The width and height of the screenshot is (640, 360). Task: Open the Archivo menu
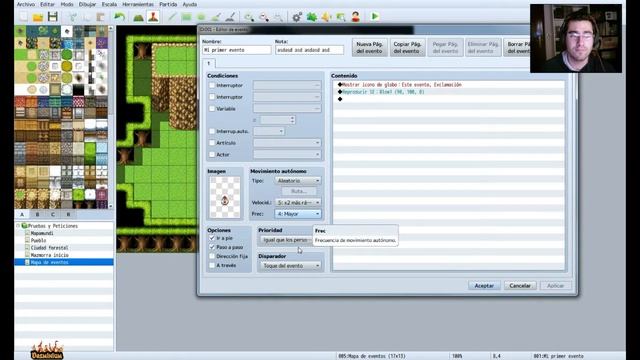tap(26, 4)
